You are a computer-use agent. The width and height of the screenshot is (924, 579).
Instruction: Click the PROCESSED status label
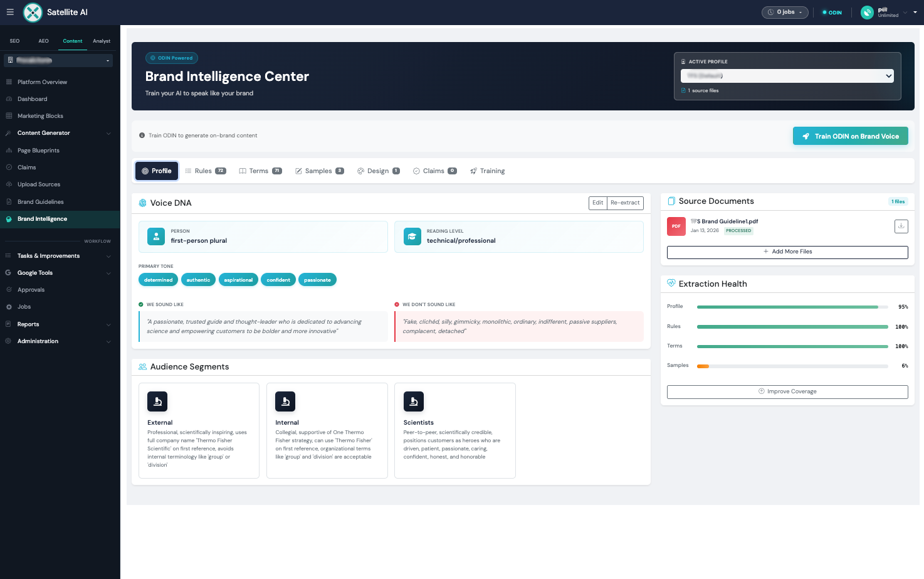coord(738,231)
